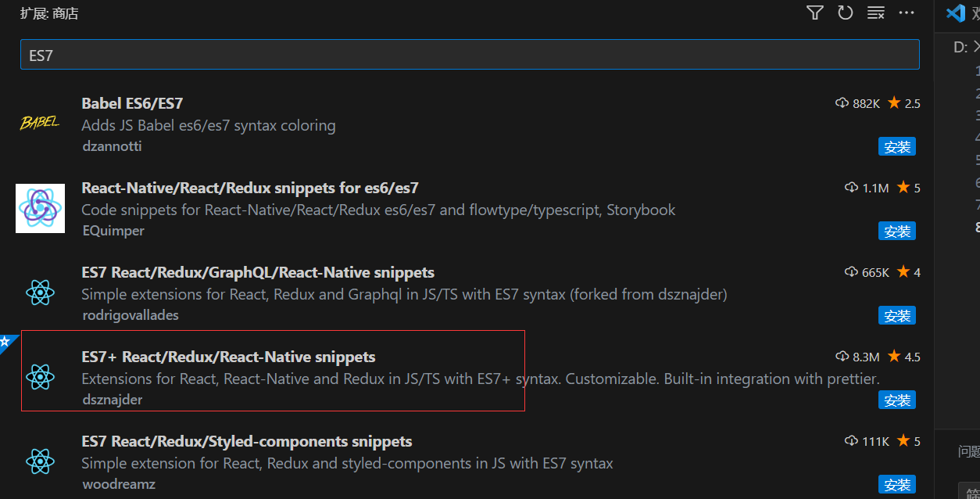980x499 pixels.
Task: Click the 4.5 star rating of ES7+ snippets
Action: [x=904, y=357]
